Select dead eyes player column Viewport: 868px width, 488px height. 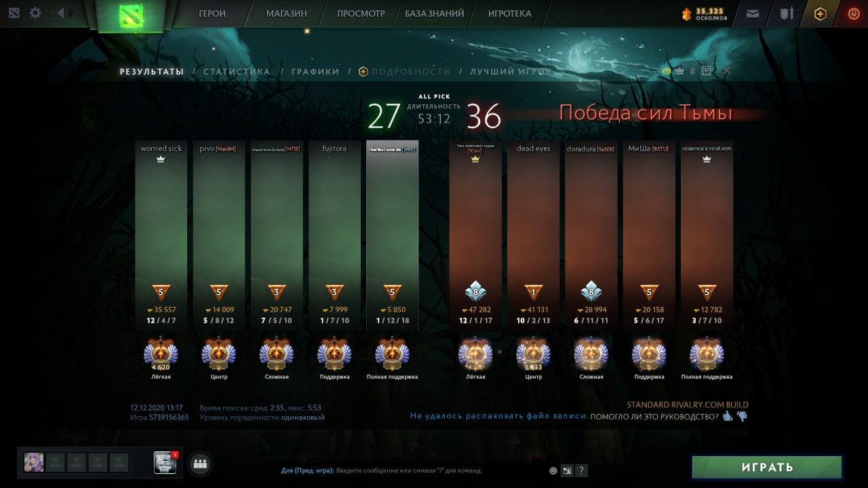coord(534,236)
